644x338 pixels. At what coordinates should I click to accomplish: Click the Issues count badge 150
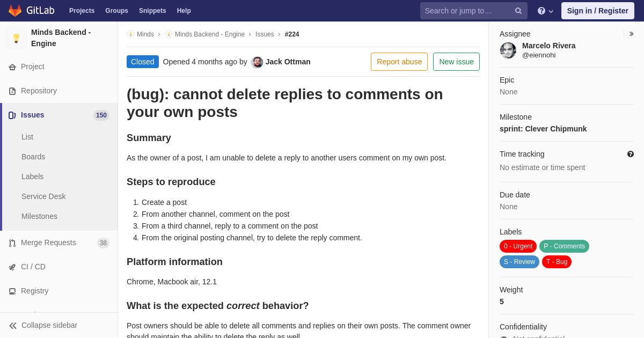101,115
